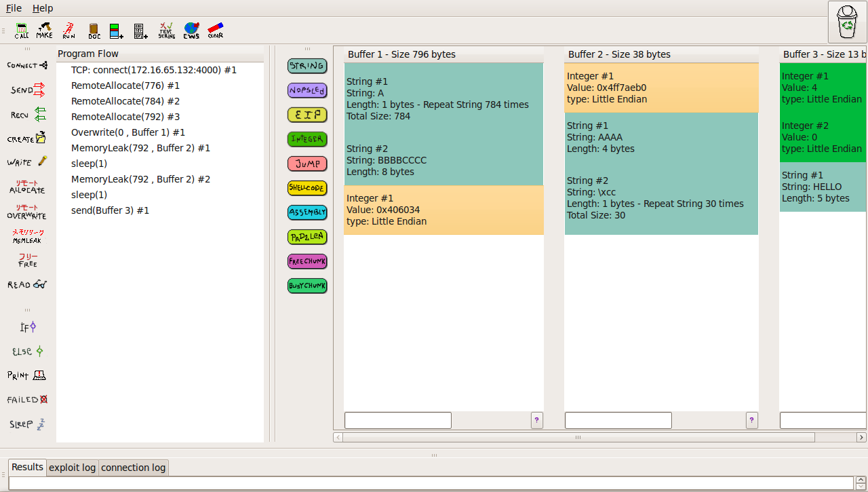Select the Else flow tool
This screenshot has width=868, height=492.
click(28, 352)
